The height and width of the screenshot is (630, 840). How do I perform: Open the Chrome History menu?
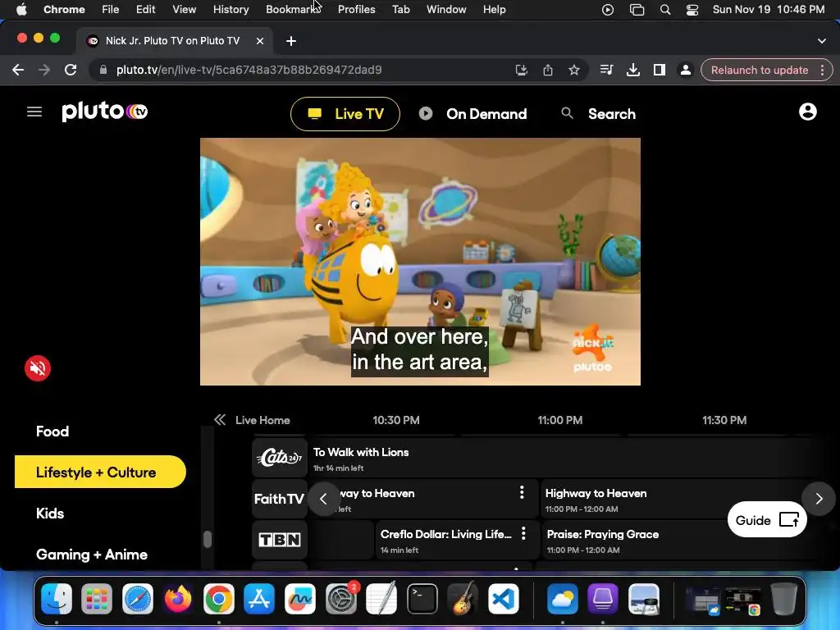point(231,9)
